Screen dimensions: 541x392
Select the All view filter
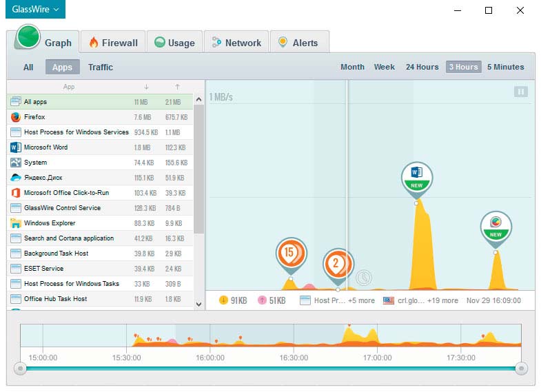pos(28,68)
